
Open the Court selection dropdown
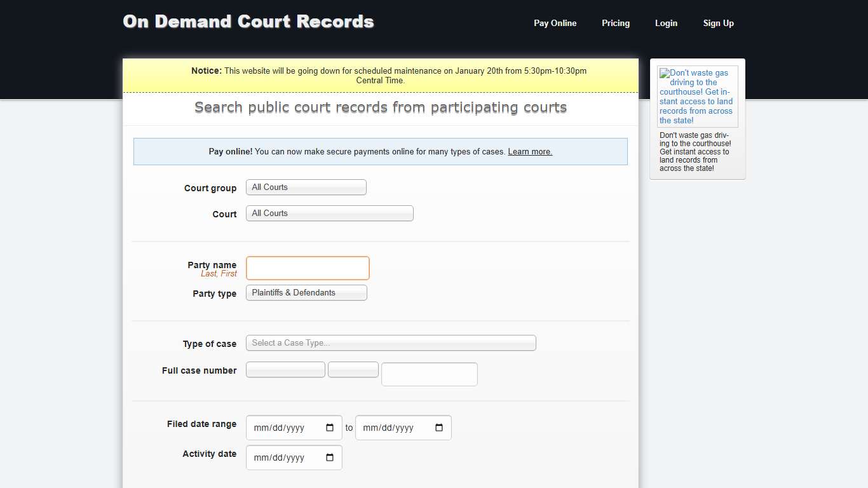[329, 213]
